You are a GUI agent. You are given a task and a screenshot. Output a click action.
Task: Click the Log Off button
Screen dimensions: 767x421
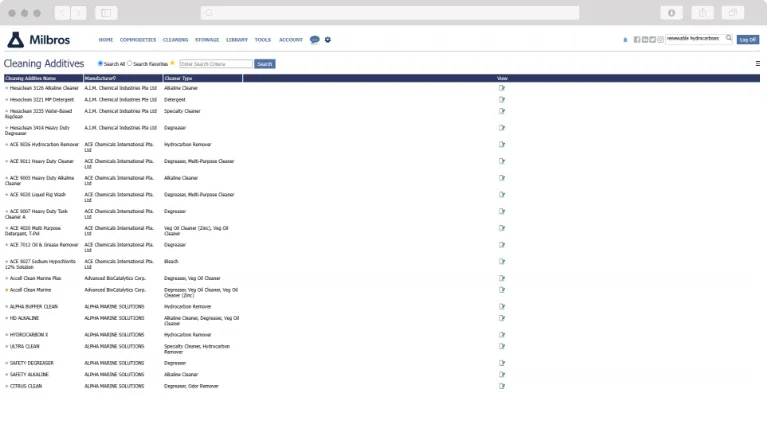pyautogui.click(x=747, y=40)
